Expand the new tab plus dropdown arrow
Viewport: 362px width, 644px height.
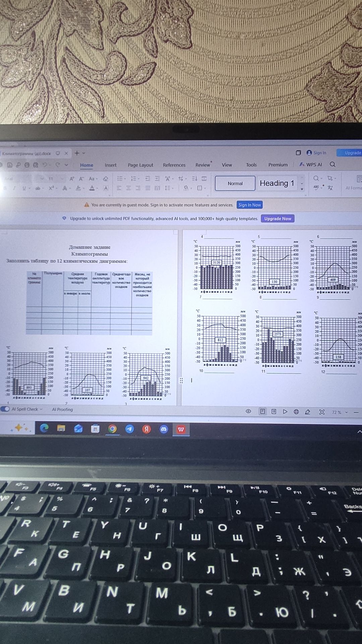tap(84, 153)
